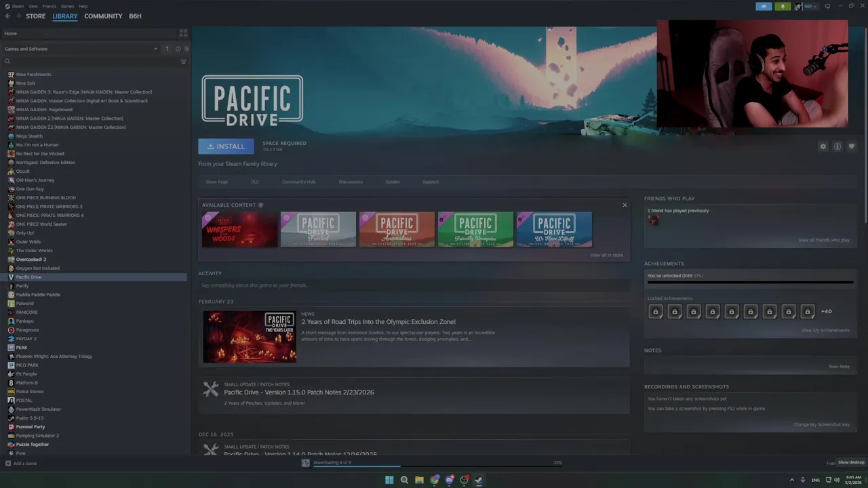Open the Community Hub link

pyautogui.click(x=298, y=182)
